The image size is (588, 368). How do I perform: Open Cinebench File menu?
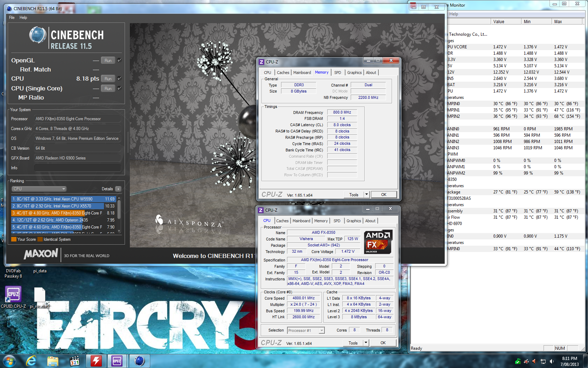(12, 18)
